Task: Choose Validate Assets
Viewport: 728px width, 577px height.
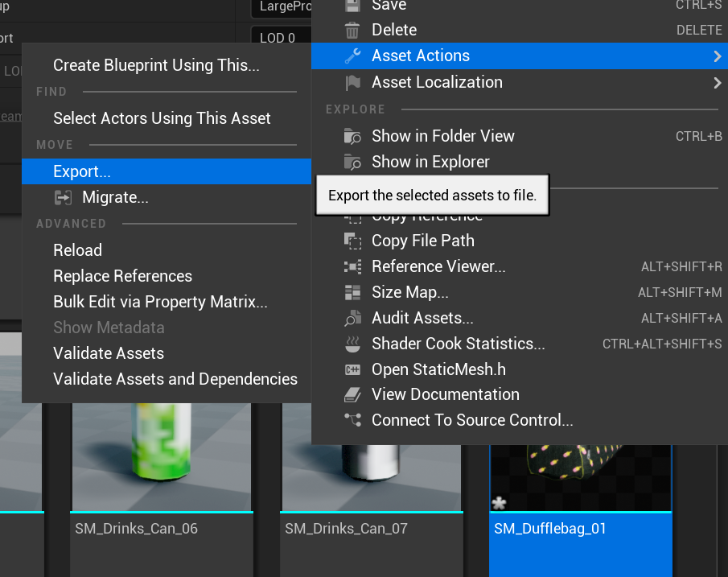Action: pos(167,353)
